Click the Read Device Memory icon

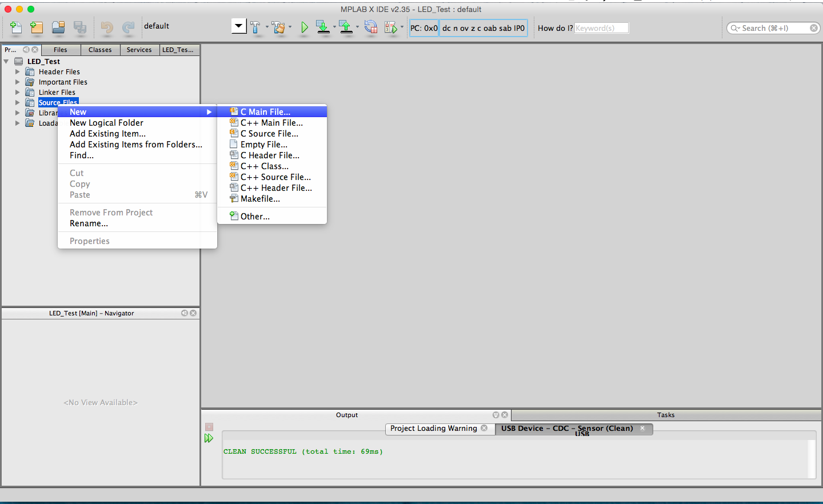tap(346, 27)
